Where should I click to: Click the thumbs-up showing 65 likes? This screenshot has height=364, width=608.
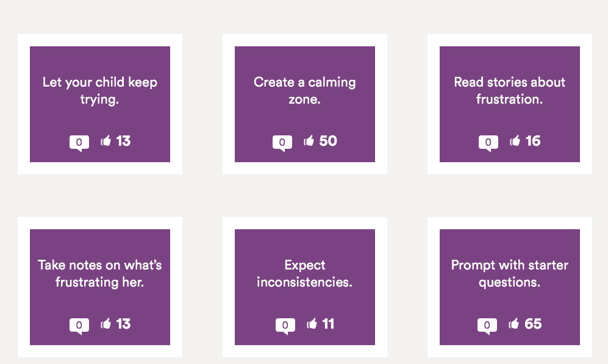click(513, 323)
